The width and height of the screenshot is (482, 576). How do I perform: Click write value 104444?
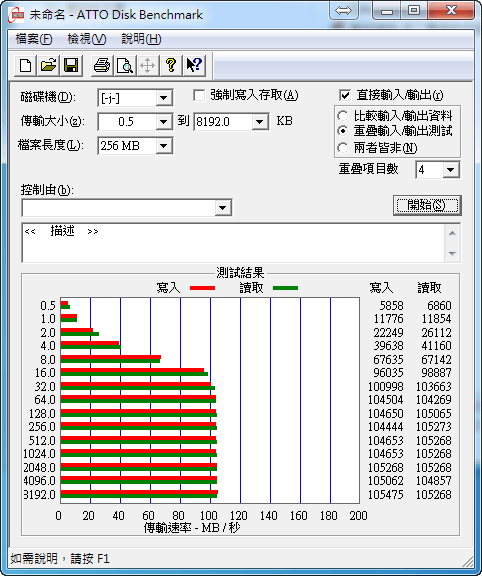click(x=386, y=427)
